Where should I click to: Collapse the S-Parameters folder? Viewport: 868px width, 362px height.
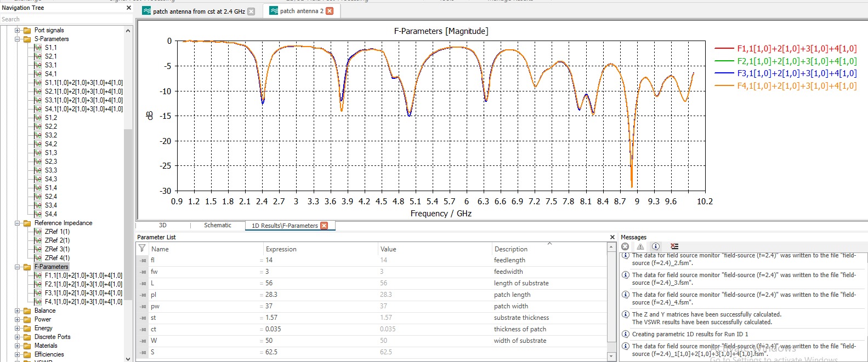tap(18, 39)
